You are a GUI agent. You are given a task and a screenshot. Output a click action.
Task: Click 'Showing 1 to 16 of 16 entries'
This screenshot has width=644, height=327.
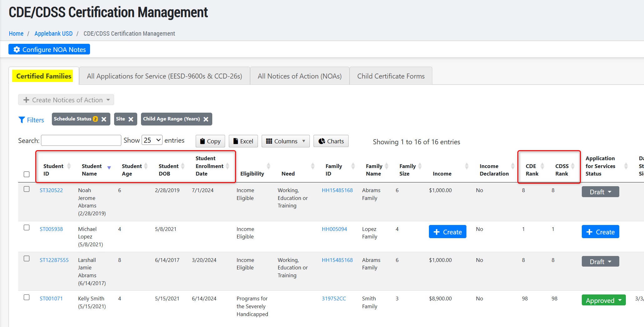416,142
